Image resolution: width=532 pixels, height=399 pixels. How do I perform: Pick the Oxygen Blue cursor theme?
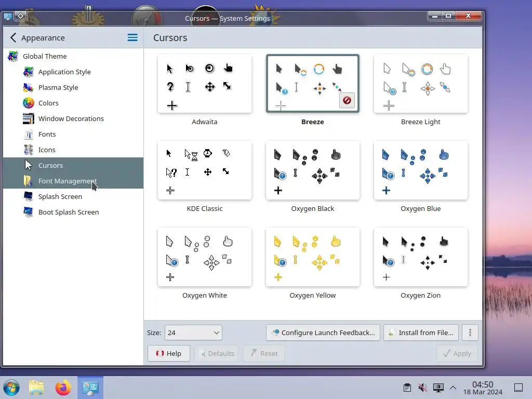[421, 170]
